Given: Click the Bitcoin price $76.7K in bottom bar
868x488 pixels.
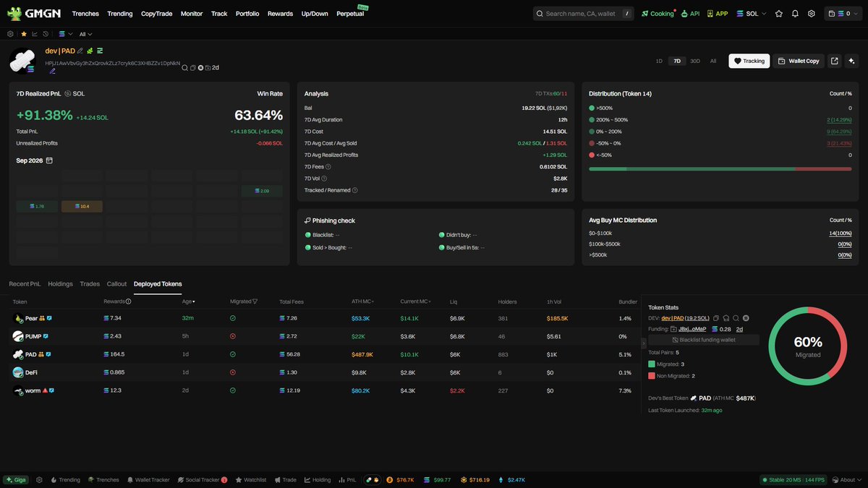Looking at the screenshot, I should coord(399,479).
